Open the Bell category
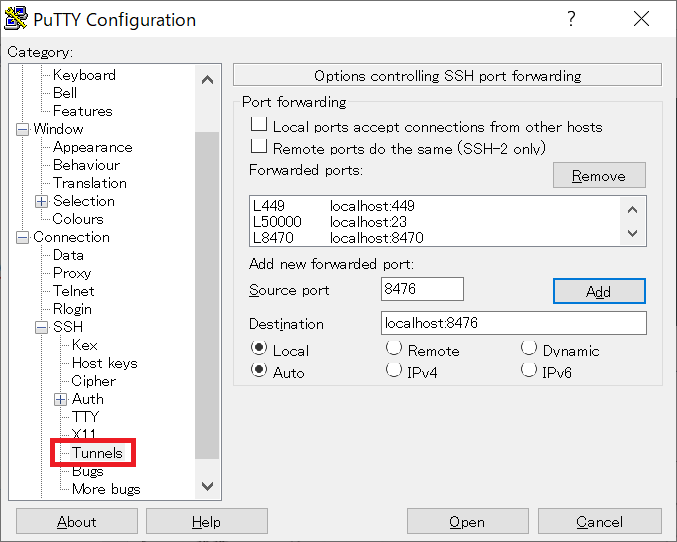 click(x=65, y=93)
